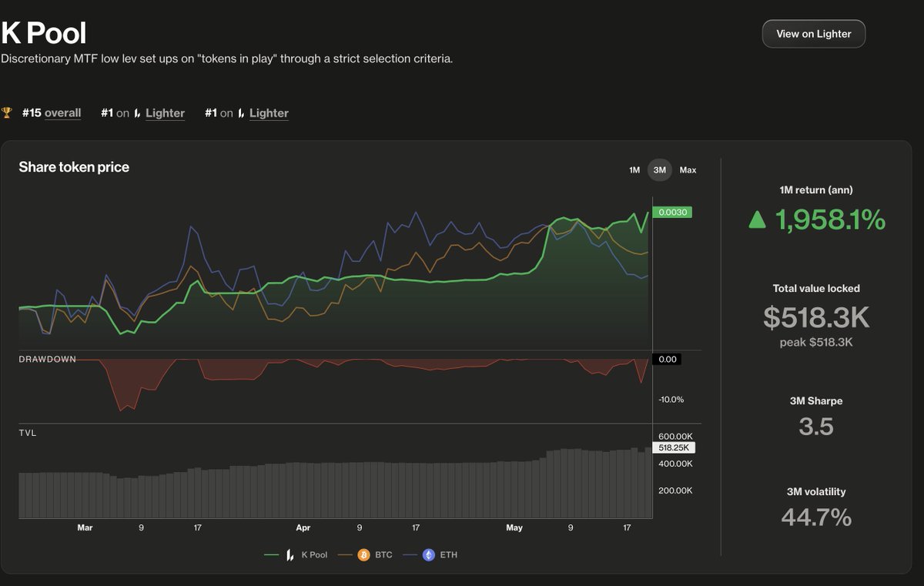Click the green 0.0030 price tag
This screenshot has height=586, width=924.
click(672, 213)
